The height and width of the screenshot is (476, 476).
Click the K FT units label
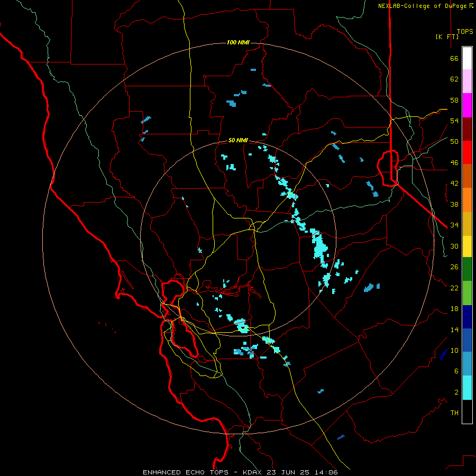coord(447,36)
